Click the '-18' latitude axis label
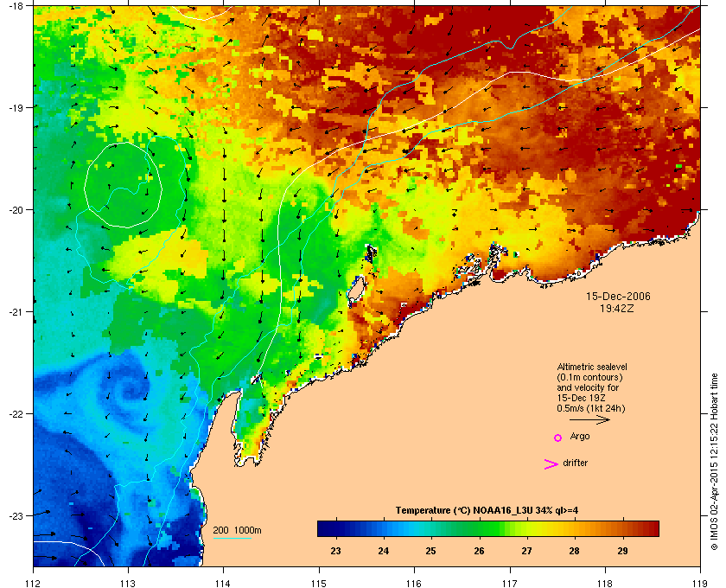The height and width of the screenshot is (588, 726). click(x=16, y=5)
